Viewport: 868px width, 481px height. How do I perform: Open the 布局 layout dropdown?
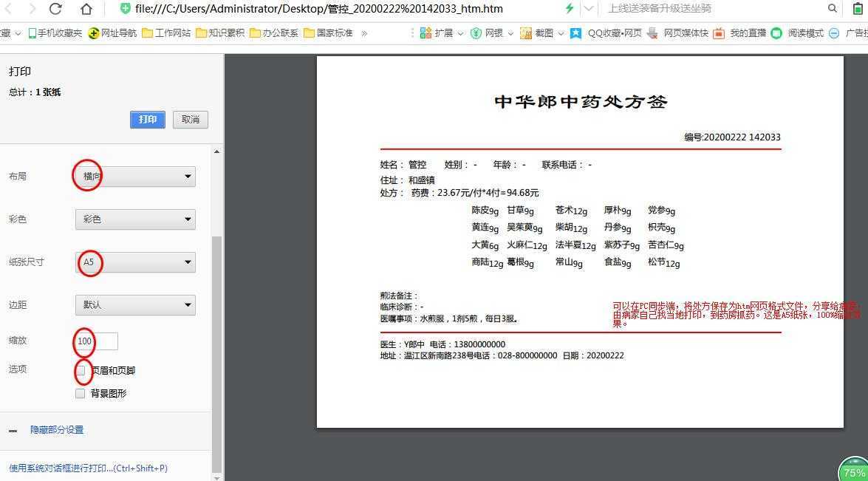(134, 176)
